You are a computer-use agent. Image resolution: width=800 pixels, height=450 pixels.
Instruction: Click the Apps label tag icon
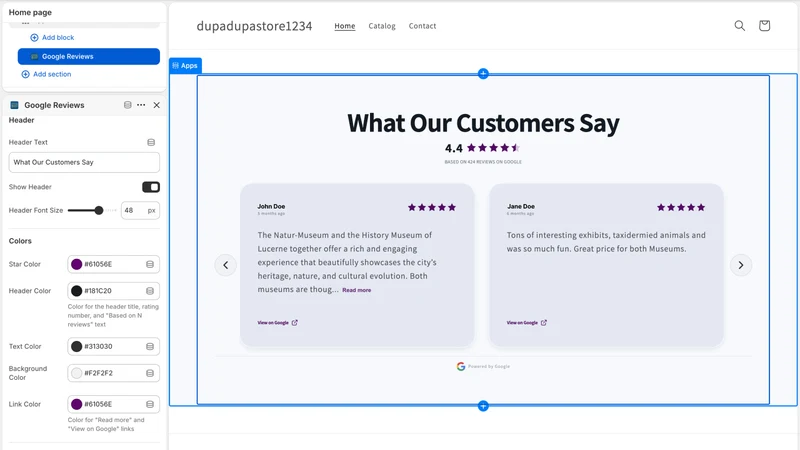tap(176, 65)
